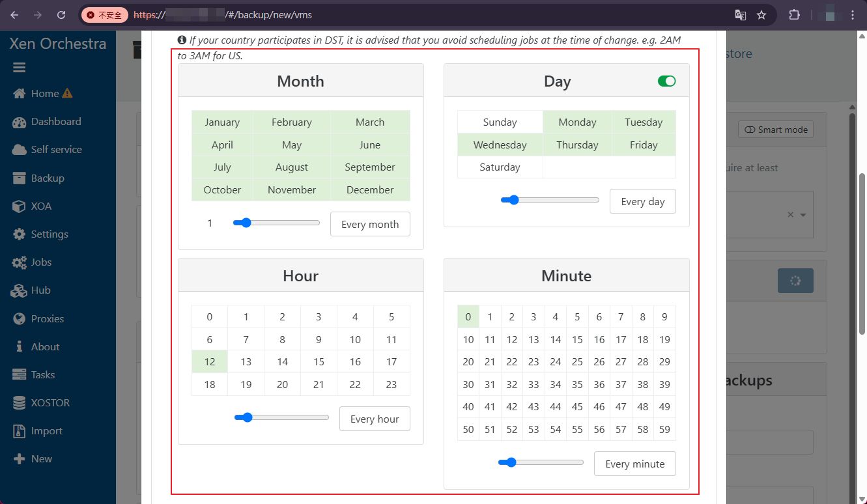Click the Dashboard gauge icon

(20, 122)
